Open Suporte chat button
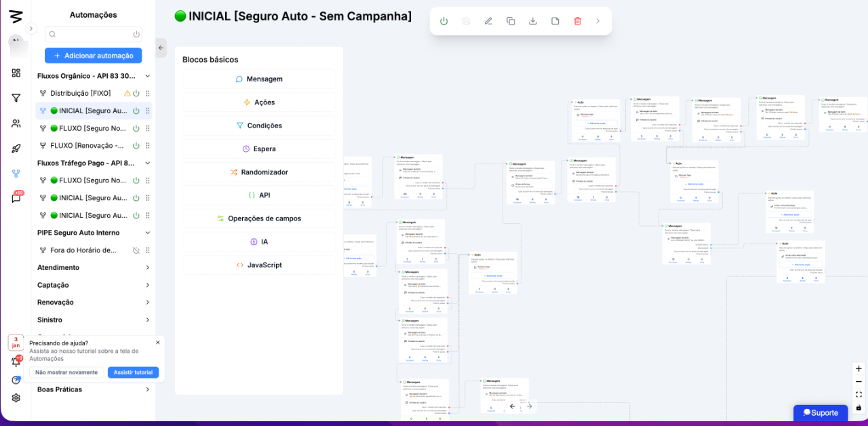Image resolution: width=868 pixels, height=426 pixels. point(821,412)
